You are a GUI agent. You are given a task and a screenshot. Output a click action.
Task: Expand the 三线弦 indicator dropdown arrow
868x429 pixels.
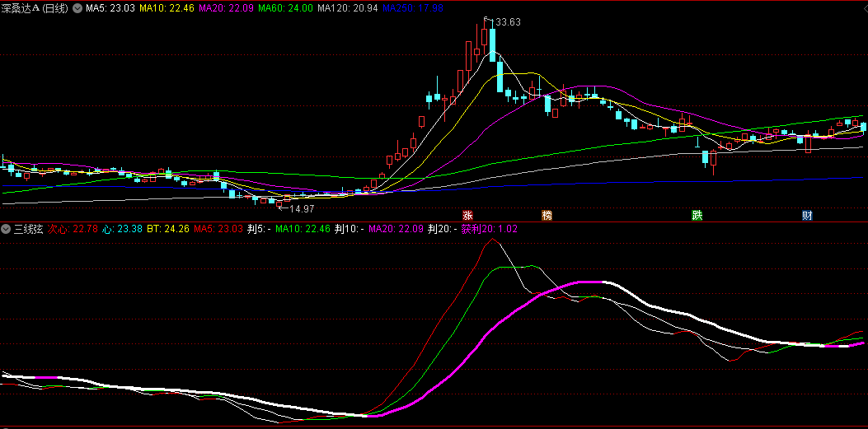[7, 228]
